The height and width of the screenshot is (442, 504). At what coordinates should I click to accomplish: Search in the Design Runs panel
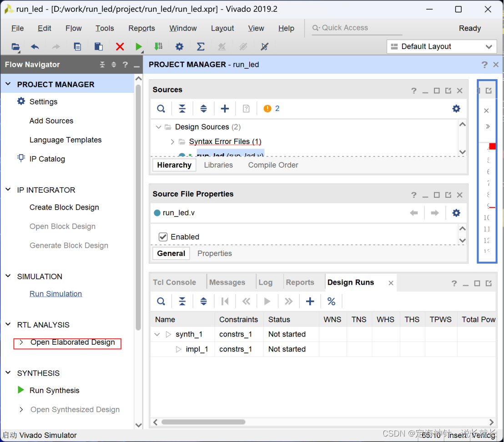point(161,301)
